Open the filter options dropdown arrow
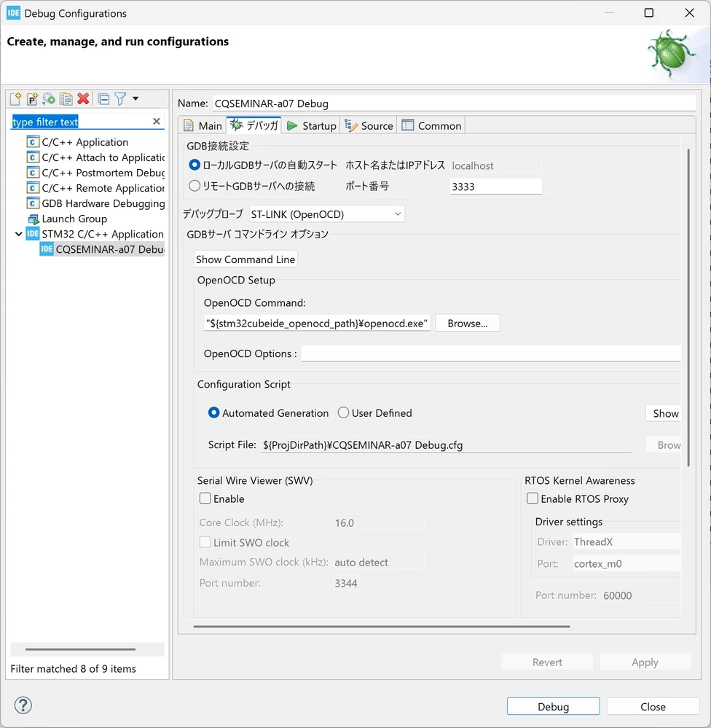 click(x=135, y=98)
